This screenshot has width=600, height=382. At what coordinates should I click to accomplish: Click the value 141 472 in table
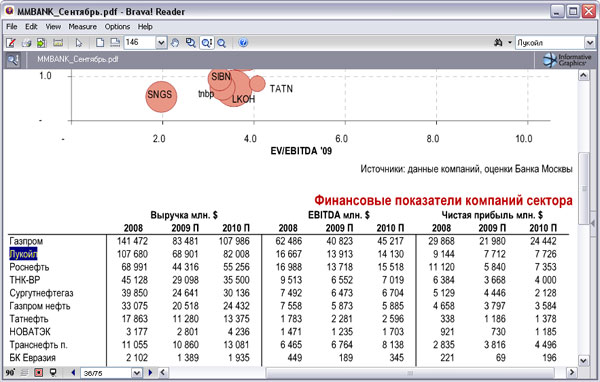click(132, 241)
